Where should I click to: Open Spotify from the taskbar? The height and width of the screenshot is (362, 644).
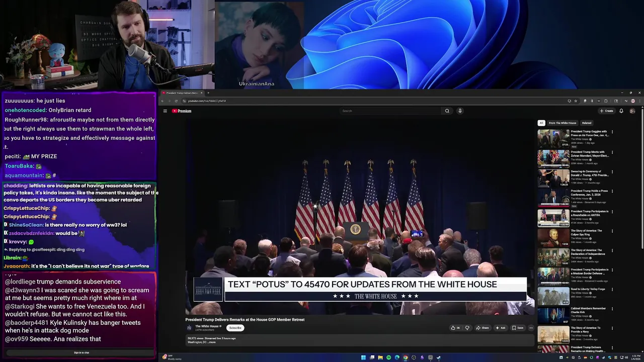[388, 357]
